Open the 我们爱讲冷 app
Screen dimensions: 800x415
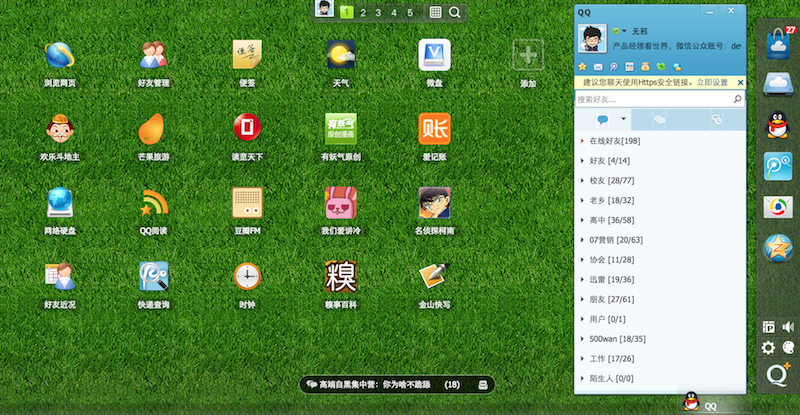341,203
